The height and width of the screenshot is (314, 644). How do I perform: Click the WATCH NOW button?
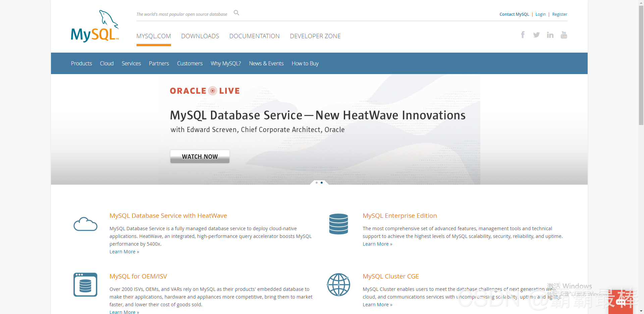click(x=200, y=156)
